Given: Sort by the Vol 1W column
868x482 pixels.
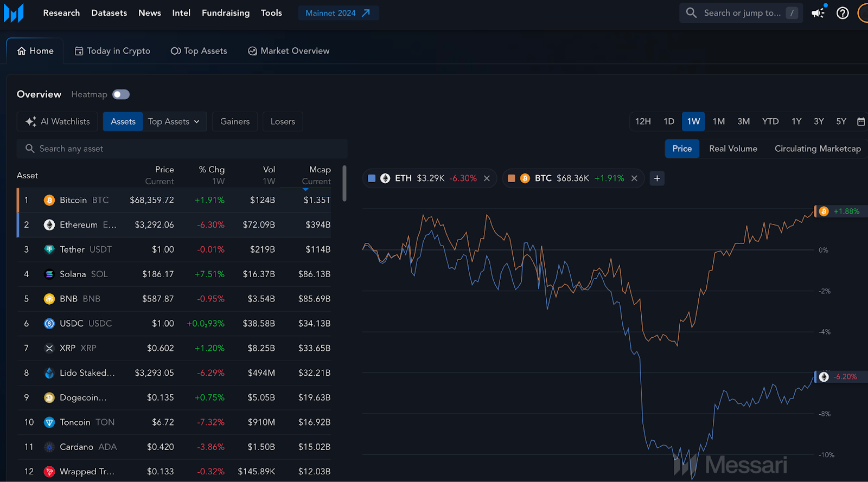Looking at the screenshot, I should tap(269, 175).
